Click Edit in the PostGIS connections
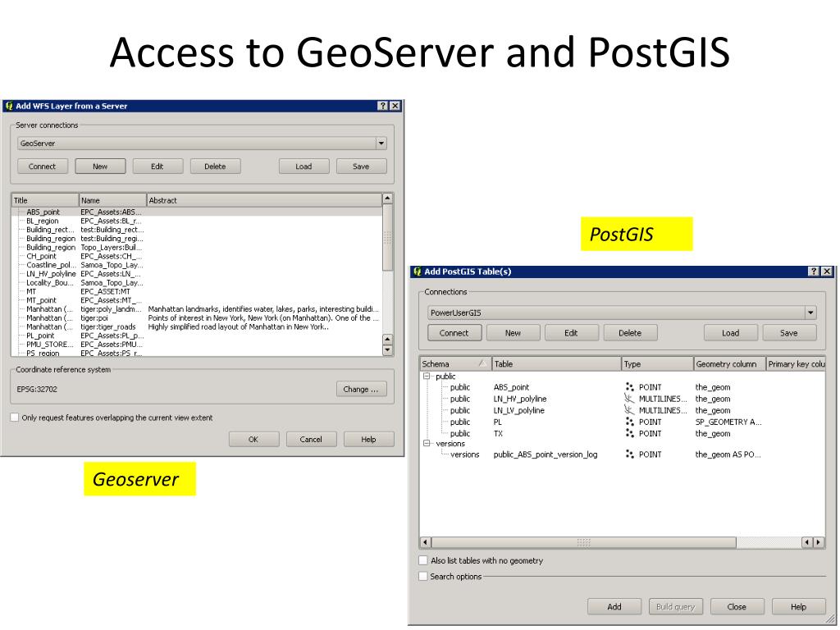This screenshot has height=630, width=840. tap(572, 333)
